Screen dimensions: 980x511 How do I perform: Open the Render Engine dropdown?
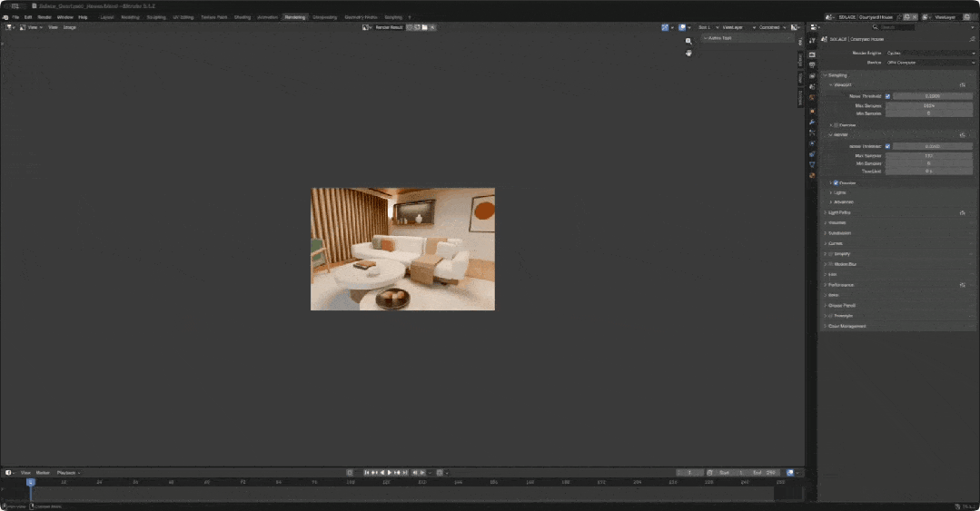[930, 54]
